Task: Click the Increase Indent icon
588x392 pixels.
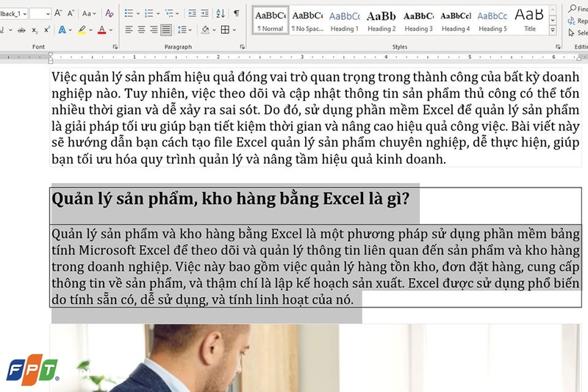Action: point(205,13)
